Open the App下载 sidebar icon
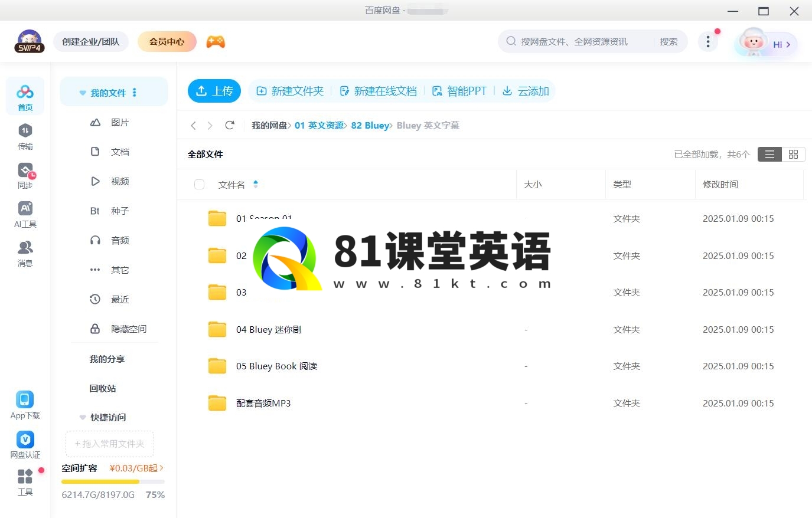This screenshot has width=812, height=518. pos(25,405)
